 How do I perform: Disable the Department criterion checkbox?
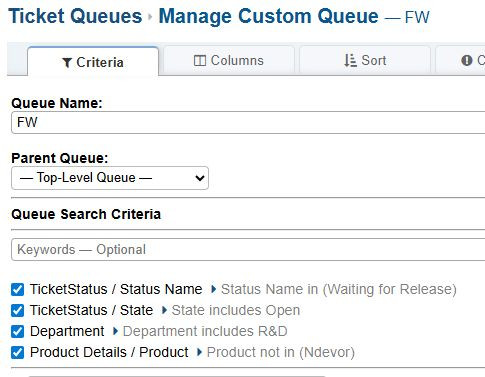coord(17,331)
